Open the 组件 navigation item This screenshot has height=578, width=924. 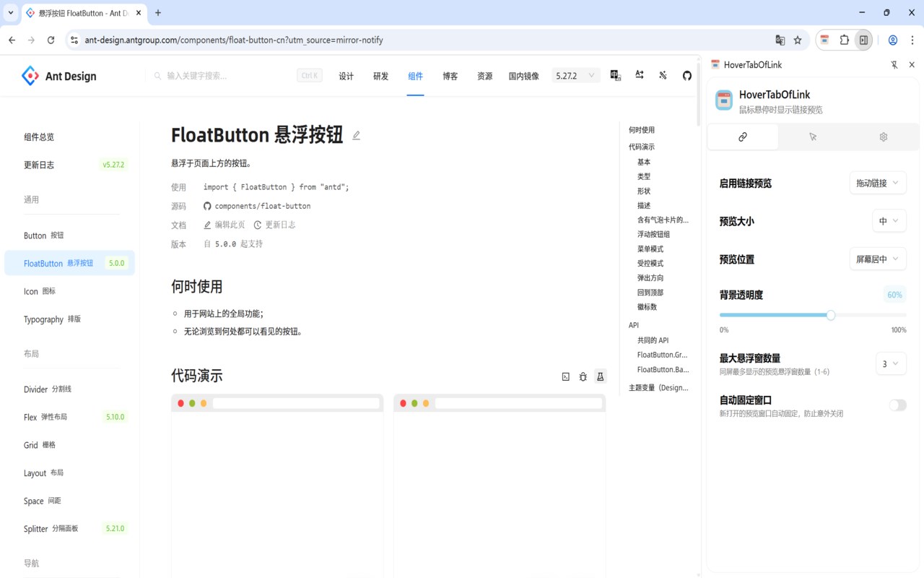416,76
